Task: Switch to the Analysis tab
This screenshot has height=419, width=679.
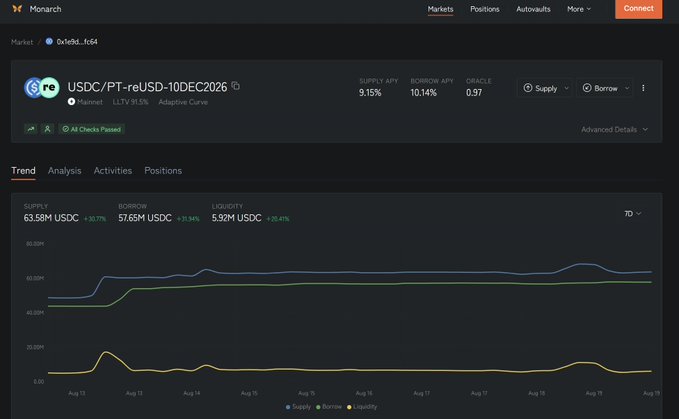Action: coord(65,171)
